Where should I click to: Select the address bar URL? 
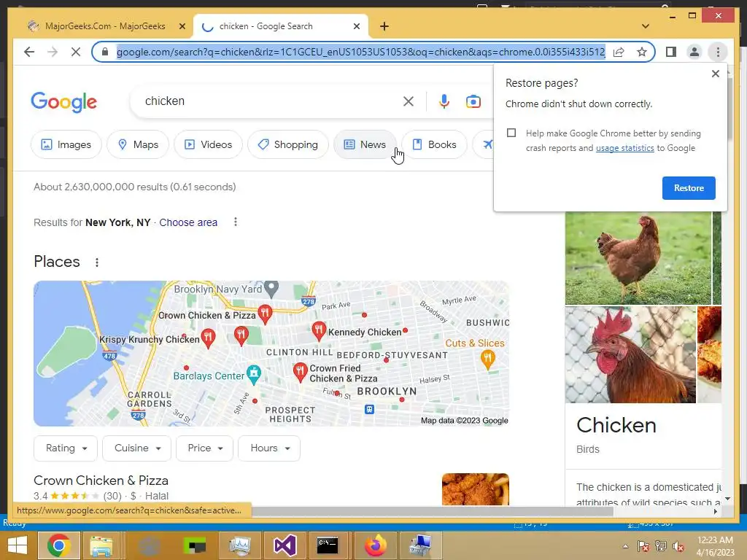click(360, 52)
